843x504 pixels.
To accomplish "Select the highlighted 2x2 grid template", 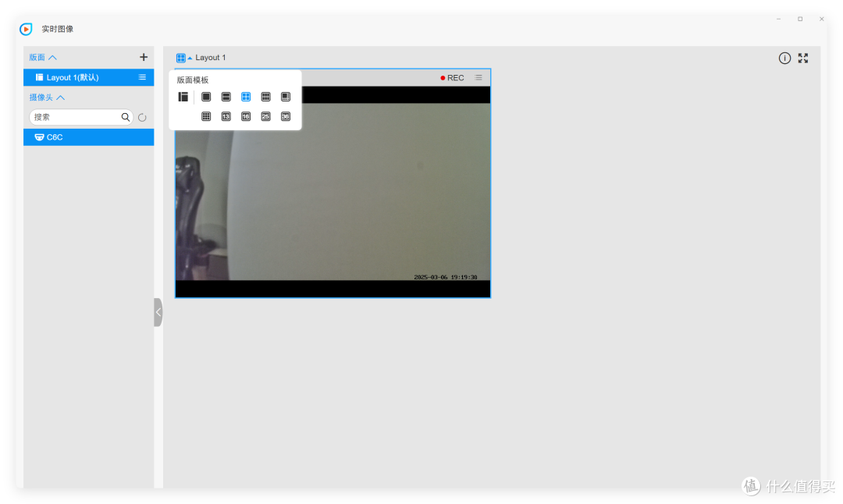I will point(246,97).
